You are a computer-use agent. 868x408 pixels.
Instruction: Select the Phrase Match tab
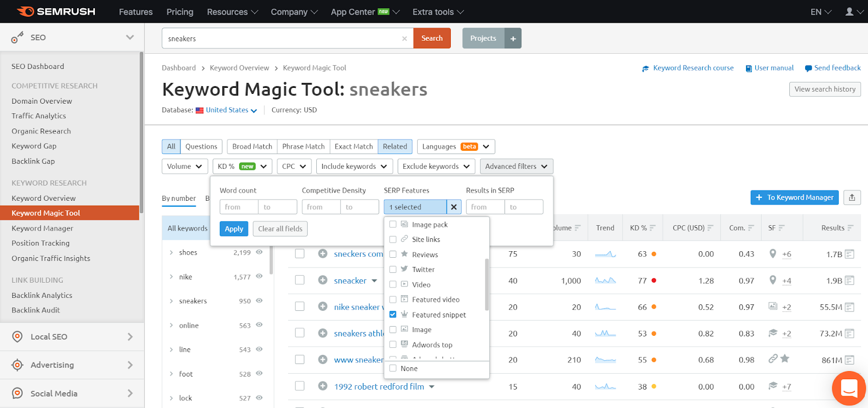[303, 146]
